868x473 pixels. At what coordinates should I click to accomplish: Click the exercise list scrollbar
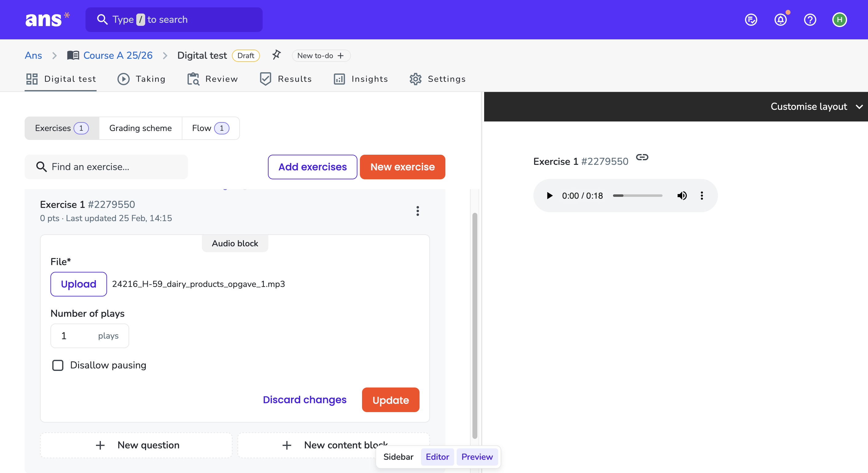point(474,325)
